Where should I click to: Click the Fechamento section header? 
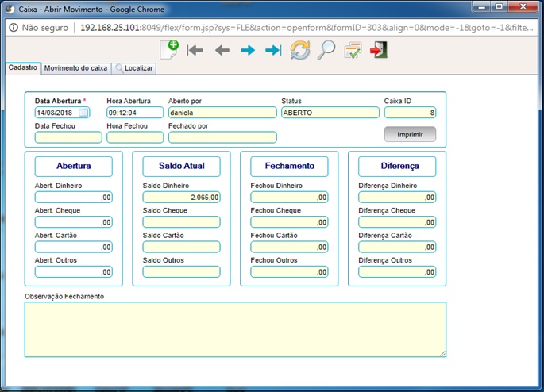289,166
